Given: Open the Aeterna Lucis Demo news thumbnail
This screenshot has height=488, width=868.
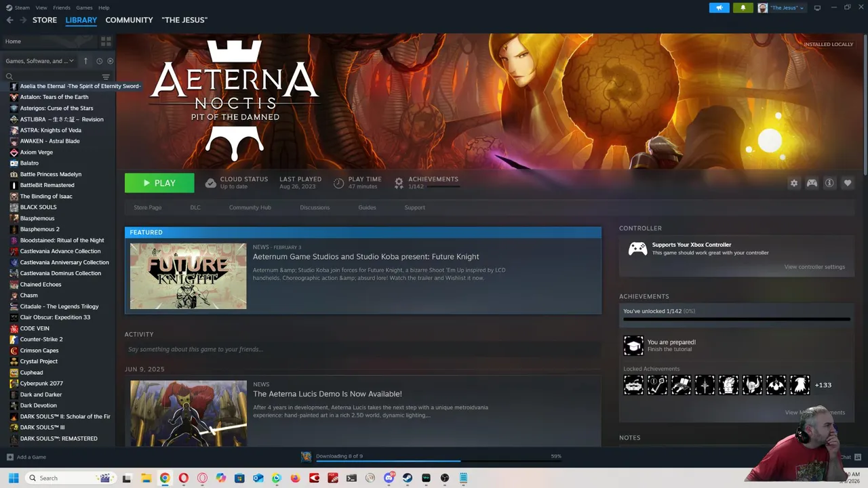Looking at the screenshot, I should pos(189,413).
